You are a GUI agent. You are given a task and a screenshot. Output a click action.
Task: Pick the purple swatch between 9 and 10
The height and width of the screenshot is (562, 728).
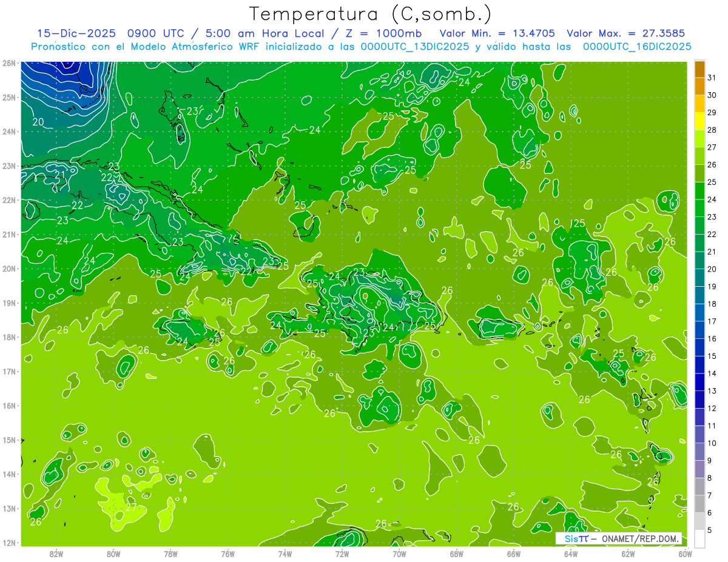tap(699, 452)
